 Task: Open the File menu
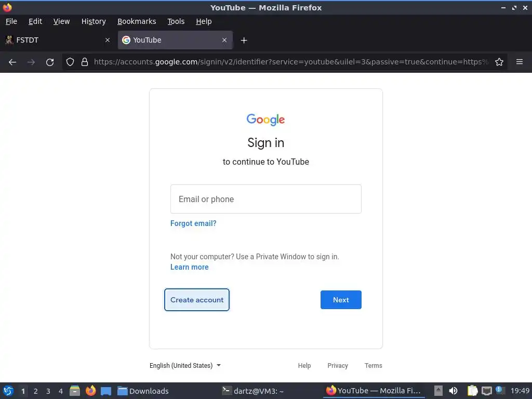pyautogui.click(x=11, y=21)
